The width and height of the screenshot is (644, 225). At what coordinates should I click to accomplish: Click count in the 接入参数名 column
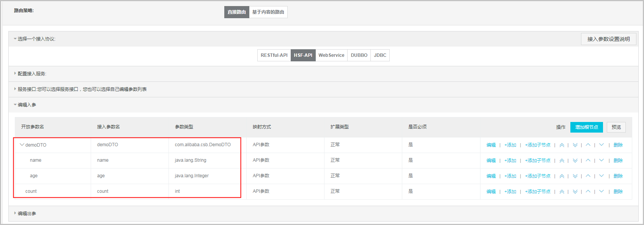click(103, 191)
